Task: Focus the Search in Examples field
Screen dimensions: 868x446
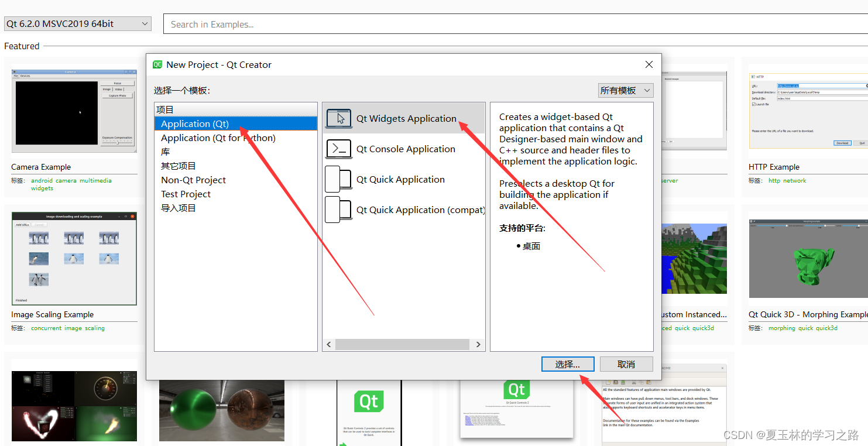Action: pyautogui.click(x=515, y=24)
